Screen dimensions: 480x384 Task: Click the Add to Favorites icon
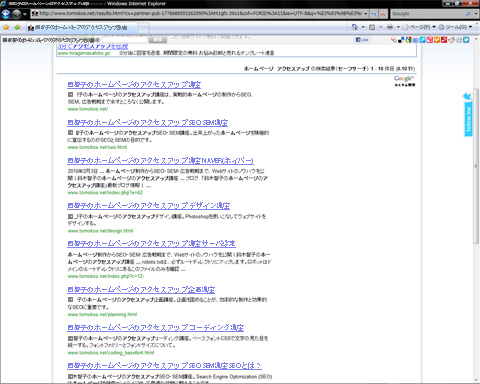coord(17,27)
